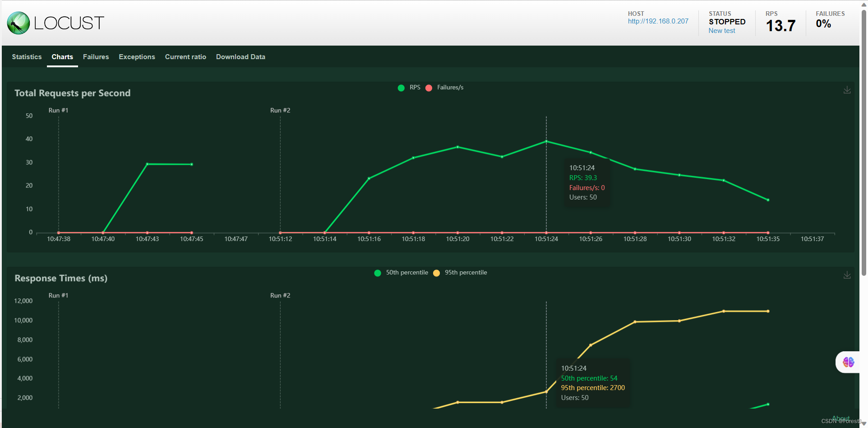Click the 10:51:37 x-axis label

(x=812, y=239)
